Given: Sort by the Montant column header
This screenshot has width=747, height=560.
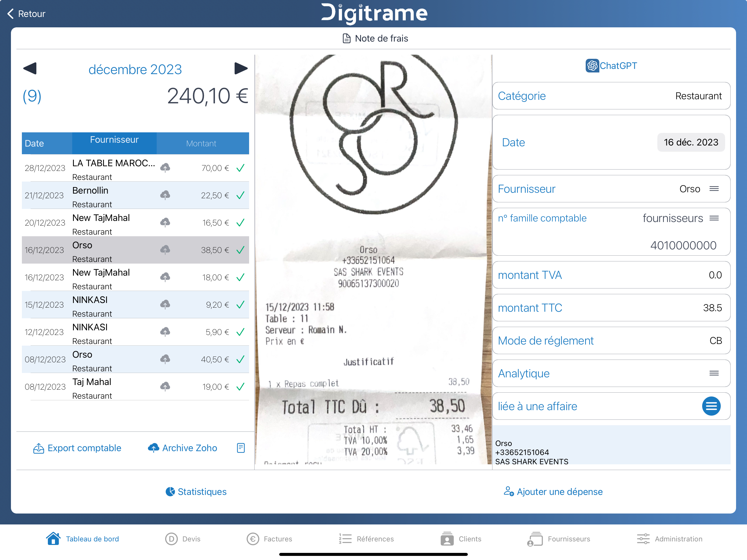Looking at the screenshot, I should click(x=203, y=143).
